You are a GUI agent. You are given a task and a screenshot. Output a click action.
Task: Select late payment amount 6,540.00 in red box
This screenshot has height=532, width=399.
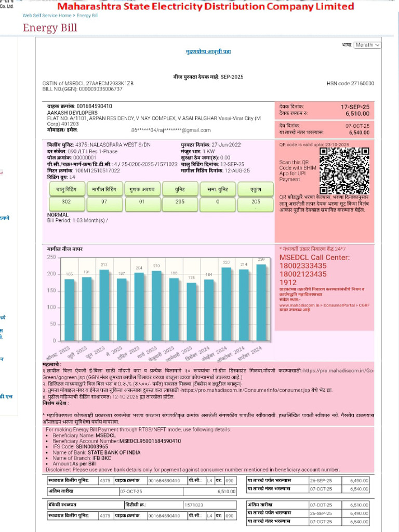360,132
